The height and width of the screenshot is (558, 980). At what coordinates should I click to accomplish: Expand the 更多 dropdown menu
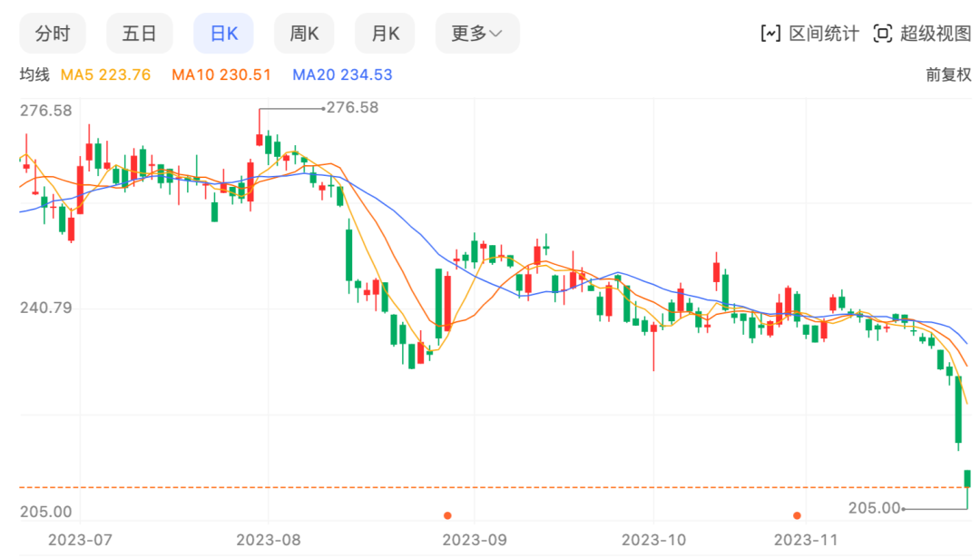[x=476, y=34]
